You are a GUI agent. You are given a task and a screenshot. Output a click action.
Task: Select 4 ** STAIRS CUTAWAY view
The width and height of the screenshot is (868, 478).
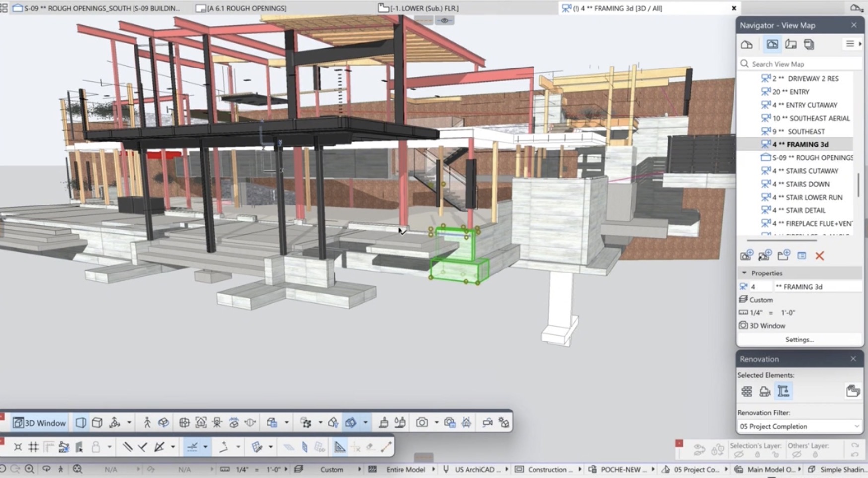tap(804, 171)
